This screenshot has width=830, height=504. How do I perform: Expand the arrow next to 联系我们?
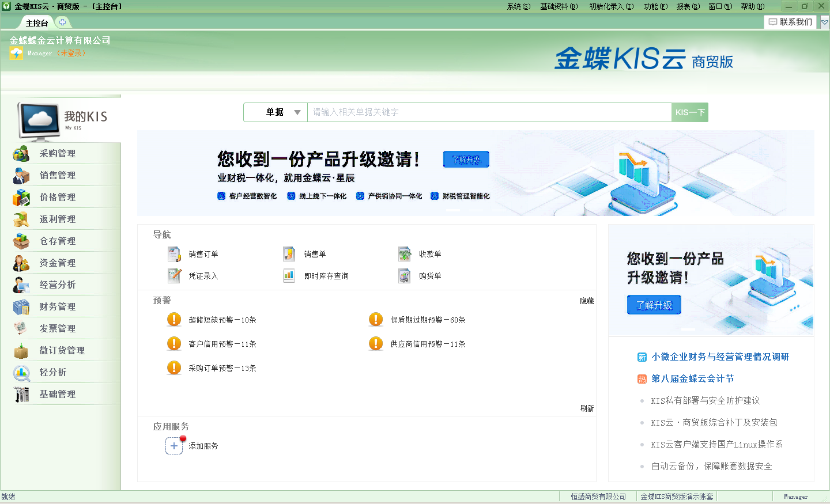point(825,22)
